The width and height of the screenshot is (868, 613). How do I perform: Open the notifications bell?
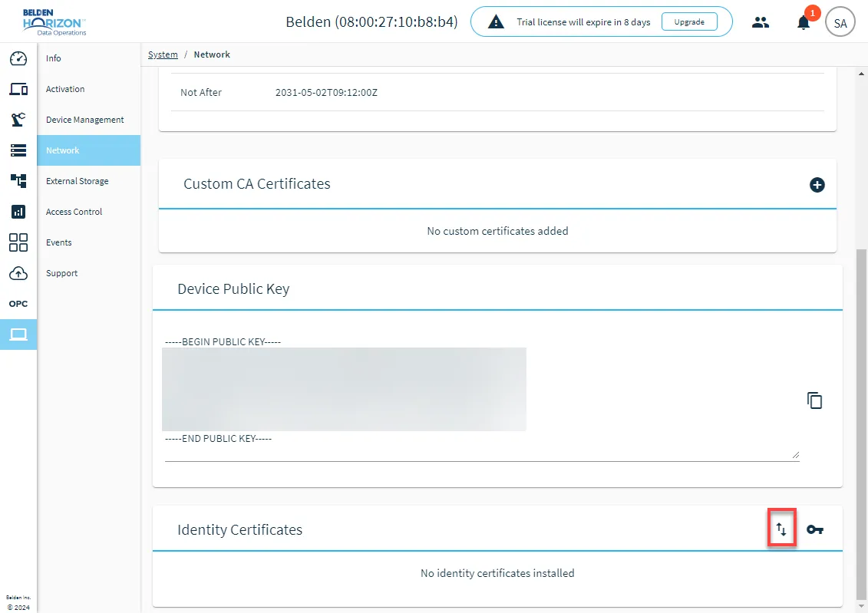804,22
